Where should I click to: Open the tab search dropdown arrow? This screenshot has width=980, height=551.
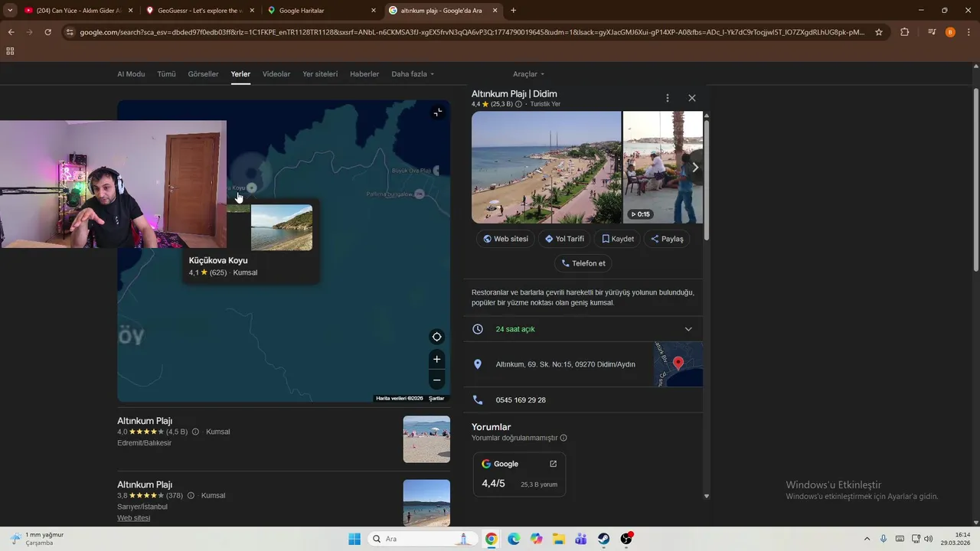[x=9, y=11]
